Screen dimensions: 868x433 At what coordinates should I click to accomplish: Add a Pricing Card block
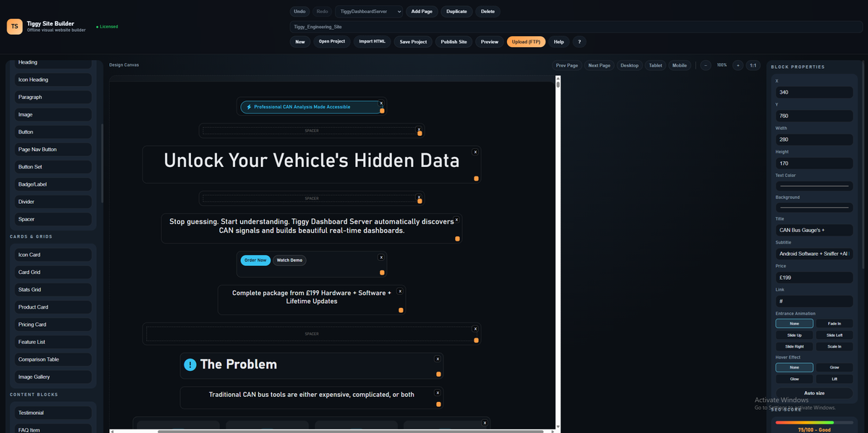[x=54, y=325]
